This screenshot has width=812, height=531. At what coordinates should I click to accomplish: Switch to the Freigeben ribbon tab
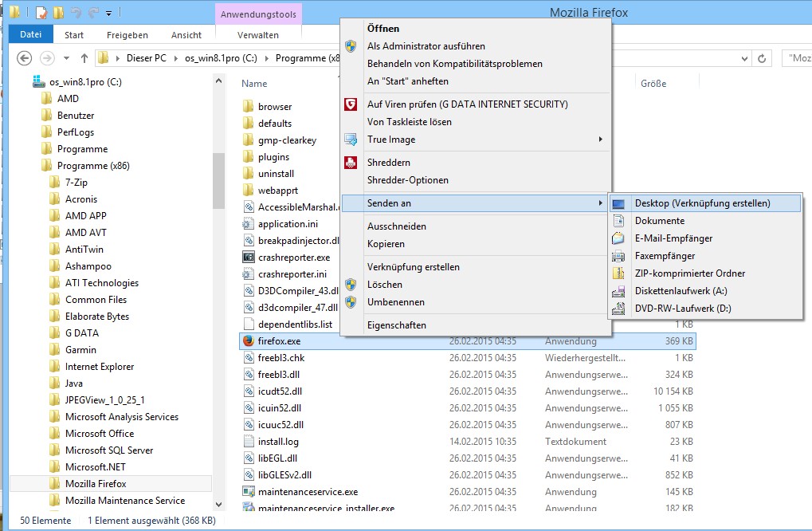click(x=127, y=35)
